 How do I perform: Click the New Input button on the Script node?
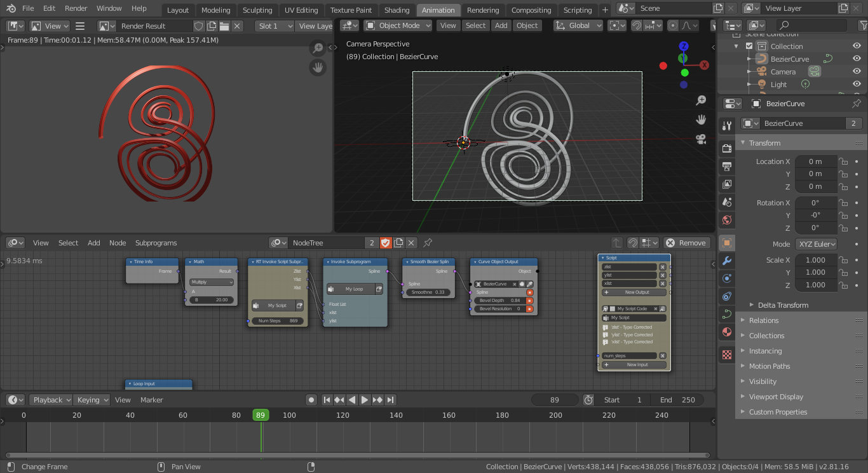[634, 364]
